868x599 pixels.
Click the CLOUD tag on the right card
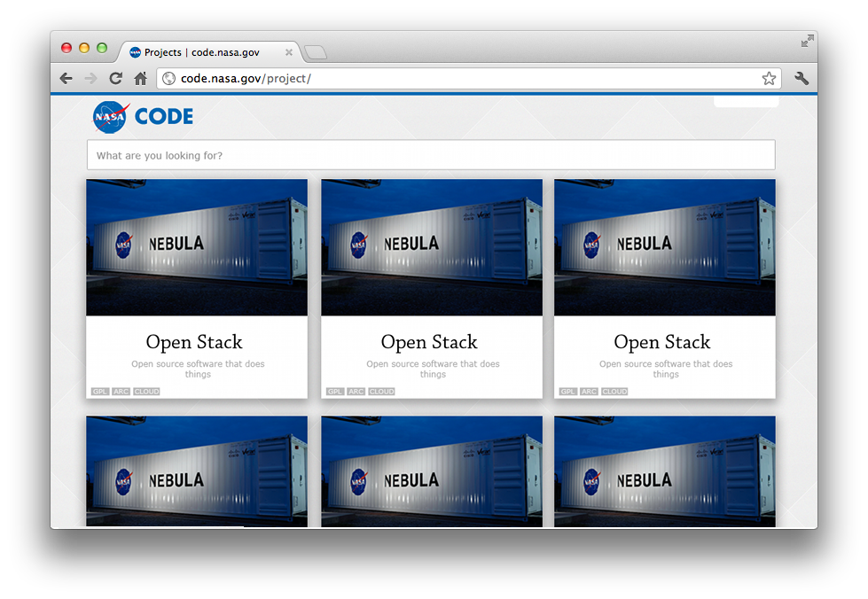[614, 392]
